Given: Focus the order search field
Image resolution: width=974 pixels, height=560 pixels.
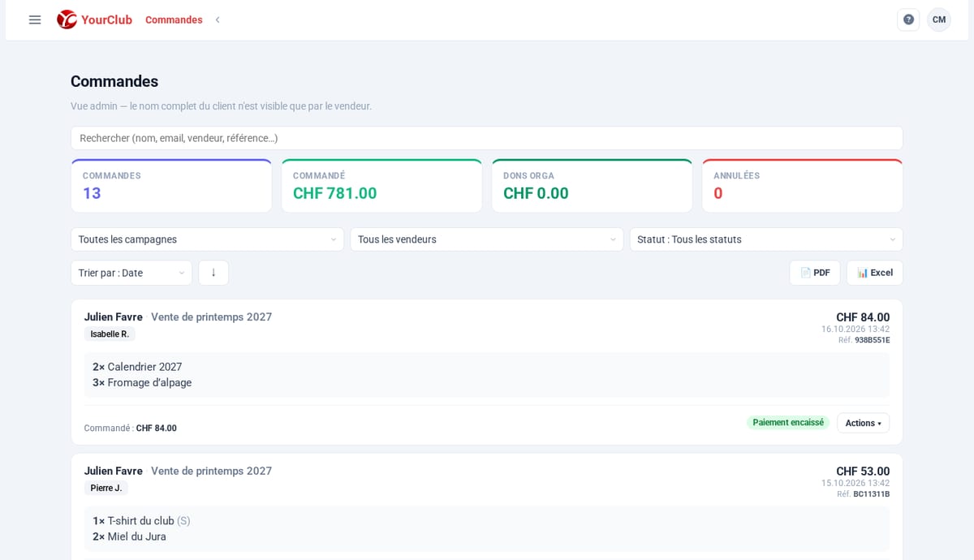Looking at the screenshot, I should (487, 138).
